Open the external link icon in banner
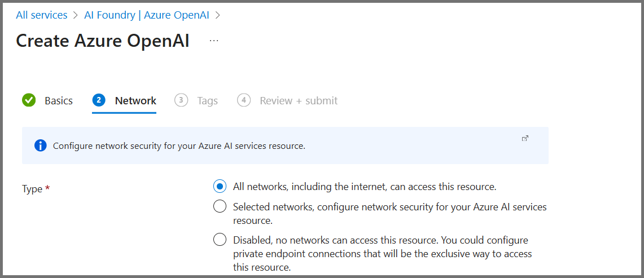The image size is (644, 278). [x=525, y=138]
